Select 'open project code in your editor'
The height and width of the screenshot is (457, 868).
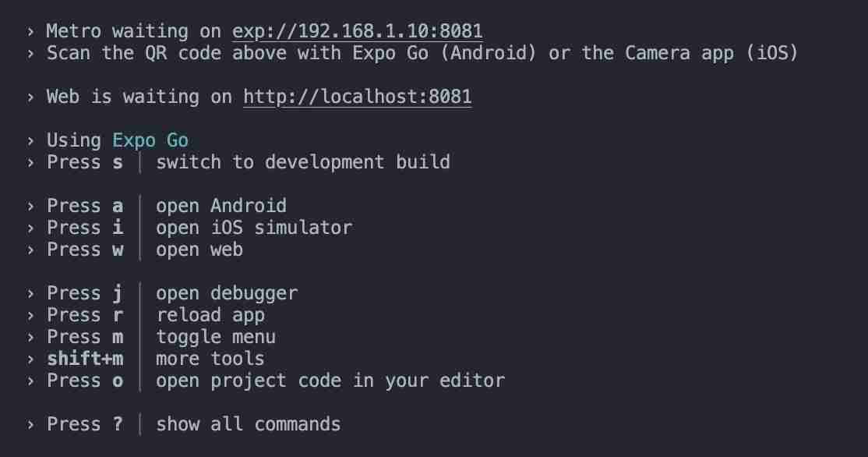(x=330, y=381)
